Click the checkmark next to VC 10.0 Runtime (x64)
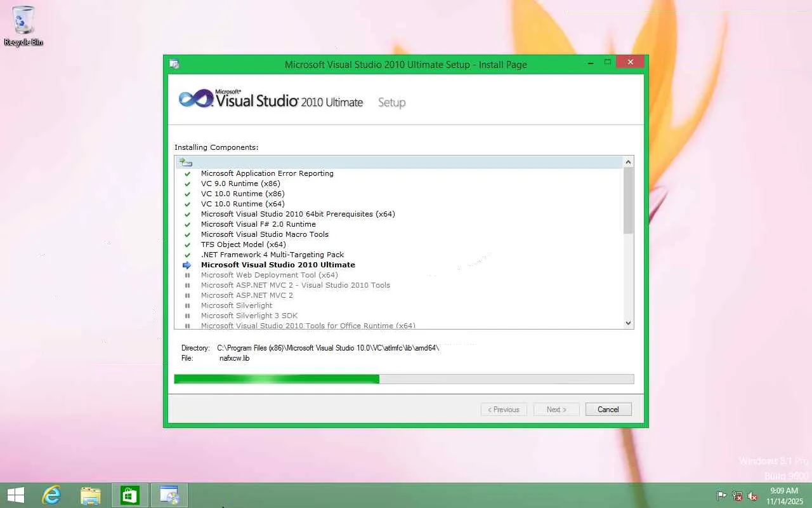Viewport: 812px width, 508px height. 187,204
